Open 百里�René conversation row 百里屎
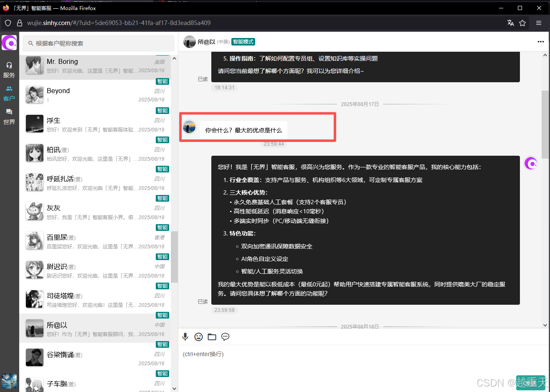This screenshot has height=392, width=550. (x=95, y=241)
